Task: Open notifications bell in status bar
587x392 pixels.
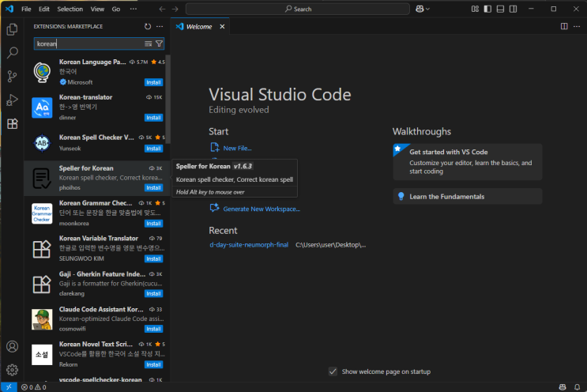Action: (x=577, y=387)
